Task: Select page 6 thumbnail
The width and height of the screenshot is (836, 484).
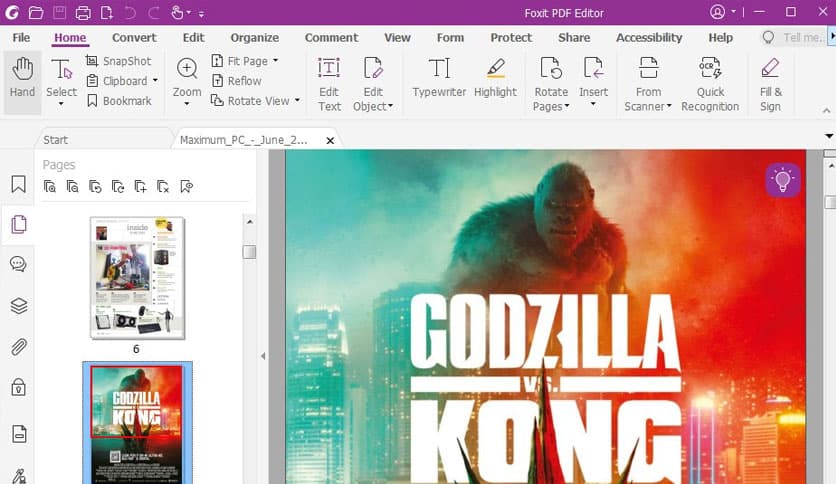Action: tap(137, 278)
